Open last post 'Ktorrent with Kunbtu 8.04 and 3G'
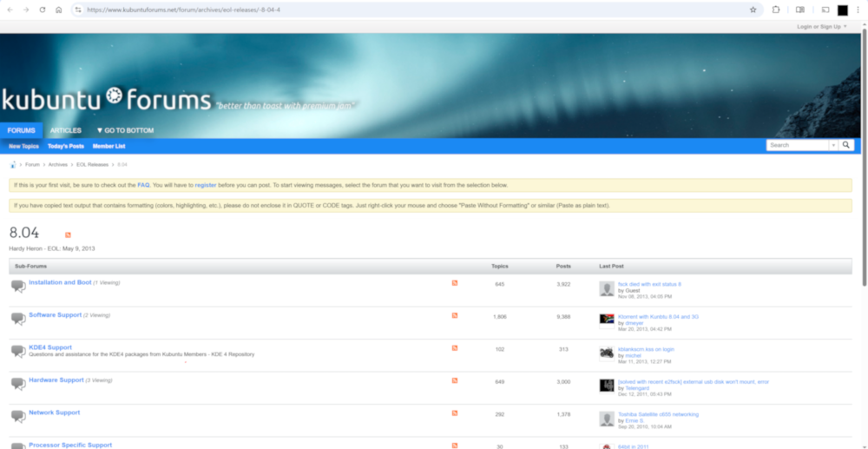This screenshot has width=868, height=449. click(x=658, y=317)
